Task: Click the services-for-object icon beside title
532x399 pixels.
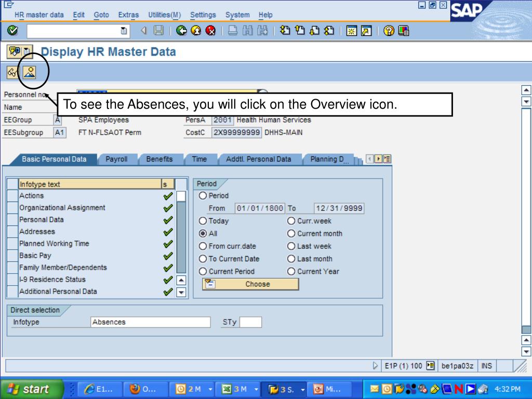Action: [15, 51]
